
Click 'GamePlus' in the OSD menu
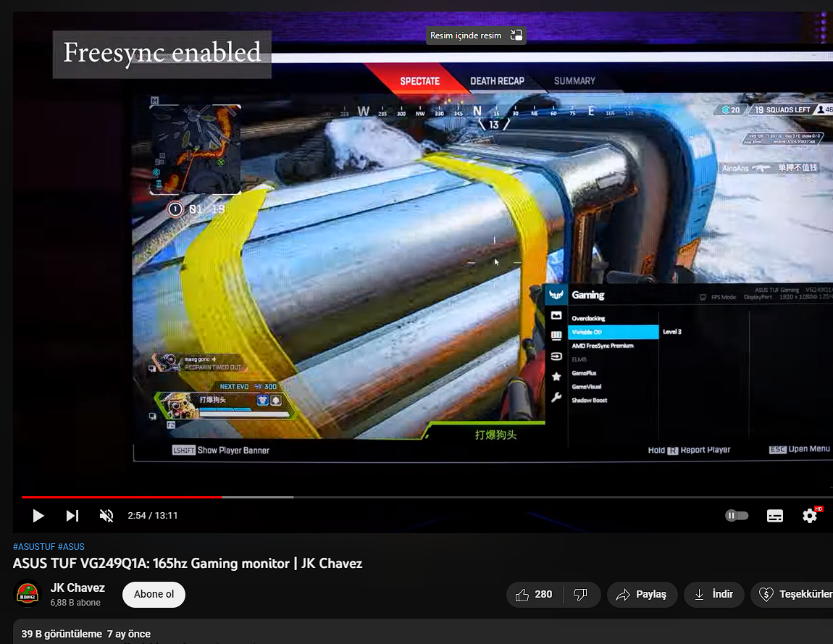coord(584,373)
